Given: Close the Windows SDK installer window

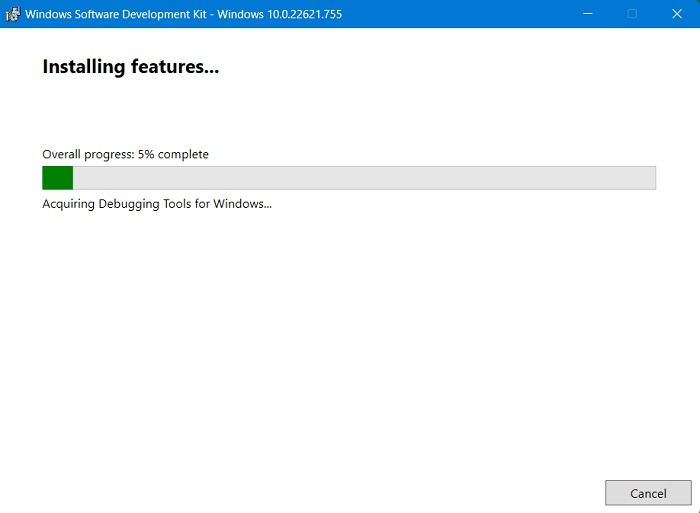Looking at the screenshot, I should tap(677, 14).
